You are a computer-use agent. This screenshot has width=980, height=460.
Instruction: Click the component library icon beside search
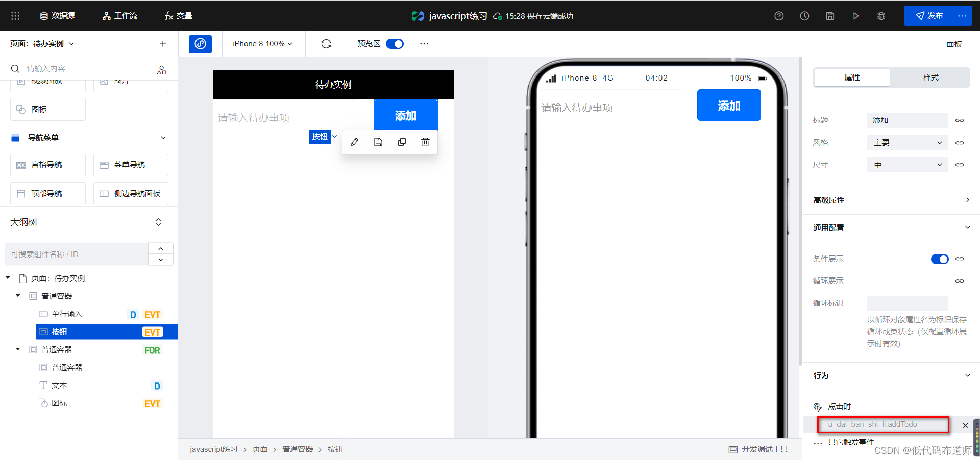tap(162, 70)
